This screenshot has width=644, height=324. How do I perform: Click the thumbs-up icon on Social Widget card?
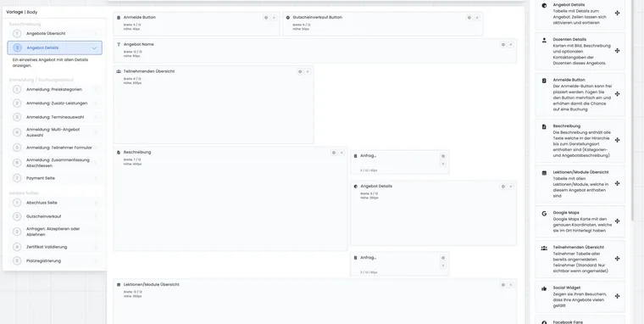pyautogui.click(x=544, y=288)
